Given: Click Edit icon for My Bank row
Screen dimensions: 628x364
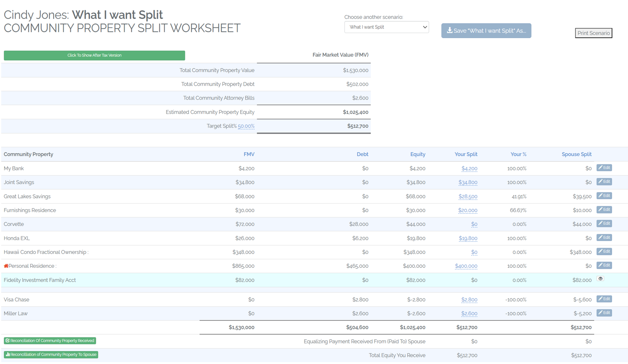Looking at the screenshot, I should tap(604, 168).
